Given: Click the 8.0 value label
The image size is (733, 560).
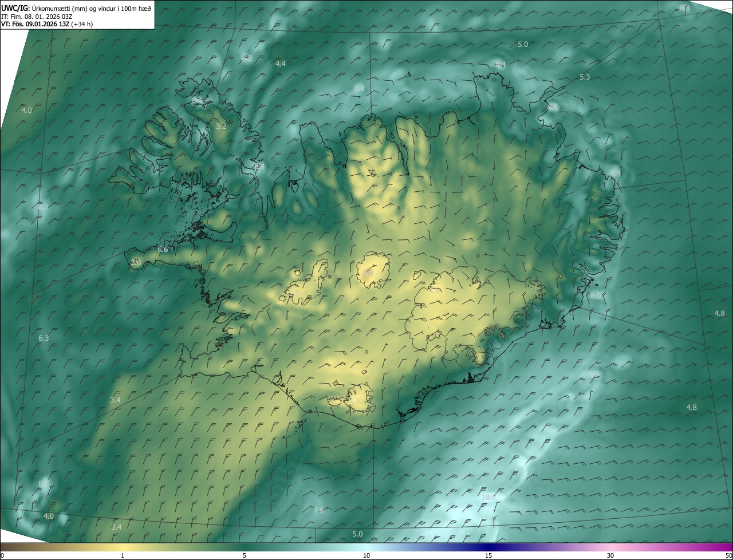Looking at the screenshot, I should tap(596, 295).
